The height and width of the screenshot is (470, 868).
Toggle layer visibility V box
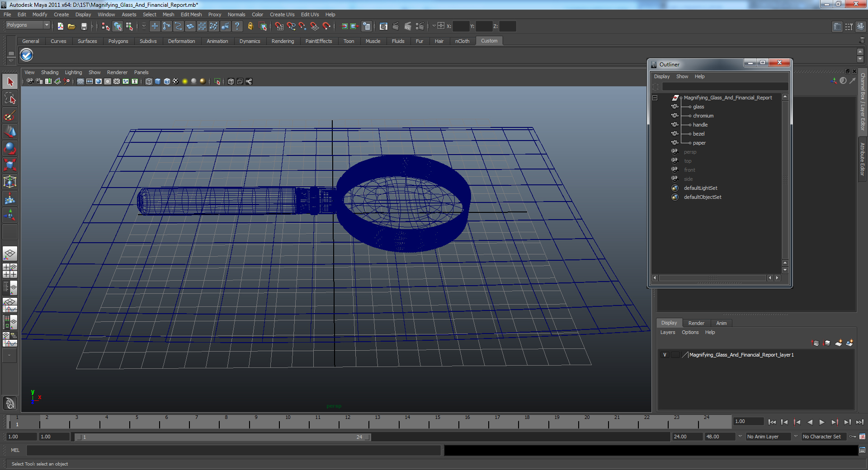(665, 355)
